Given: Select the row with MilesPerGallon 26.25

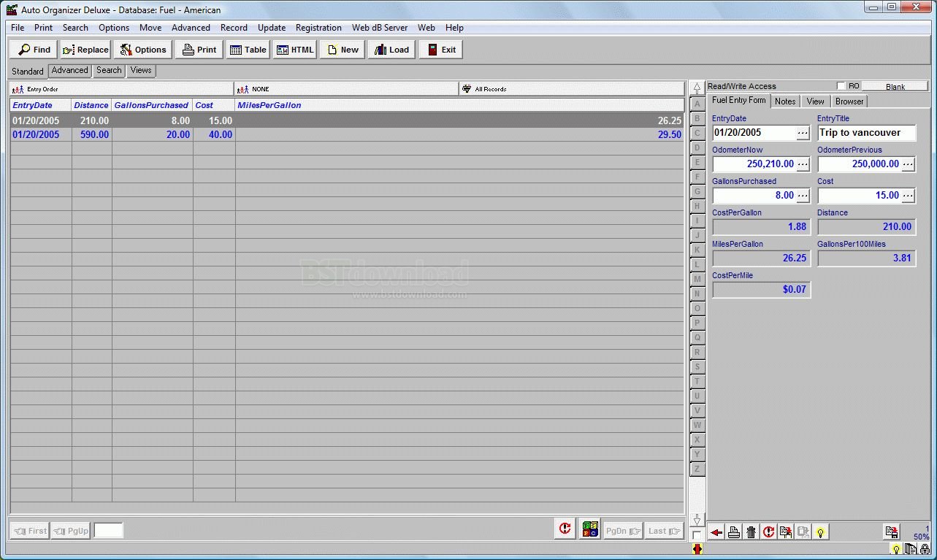Looking at the screenshot, I should 347,121.
